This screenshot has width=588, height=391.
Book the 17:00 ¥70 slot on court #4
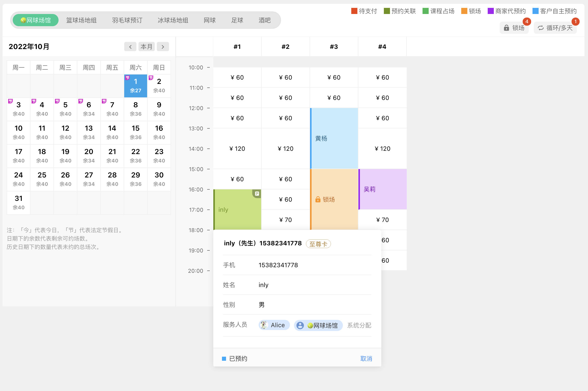pos(383,220)
